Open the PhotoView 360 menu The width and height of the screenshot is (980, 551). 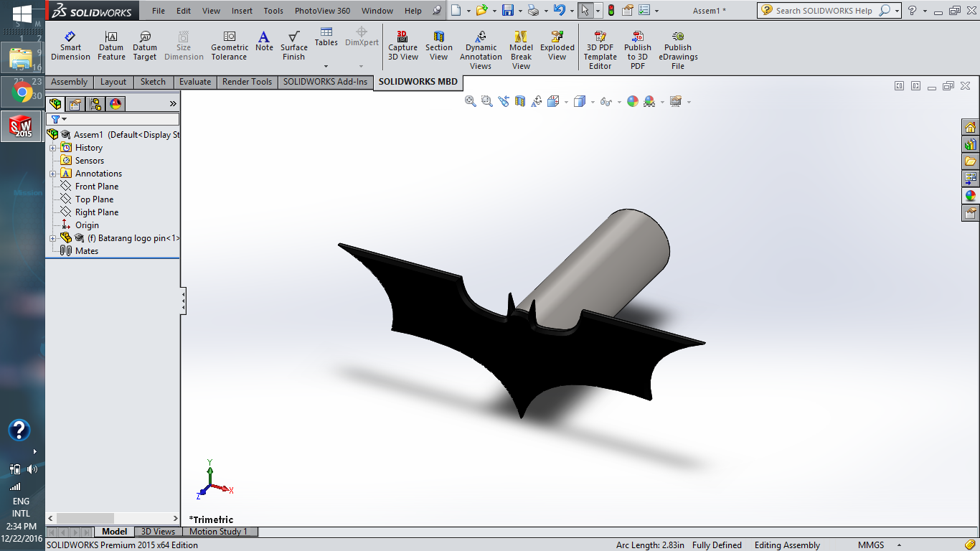tap(322, 11)
